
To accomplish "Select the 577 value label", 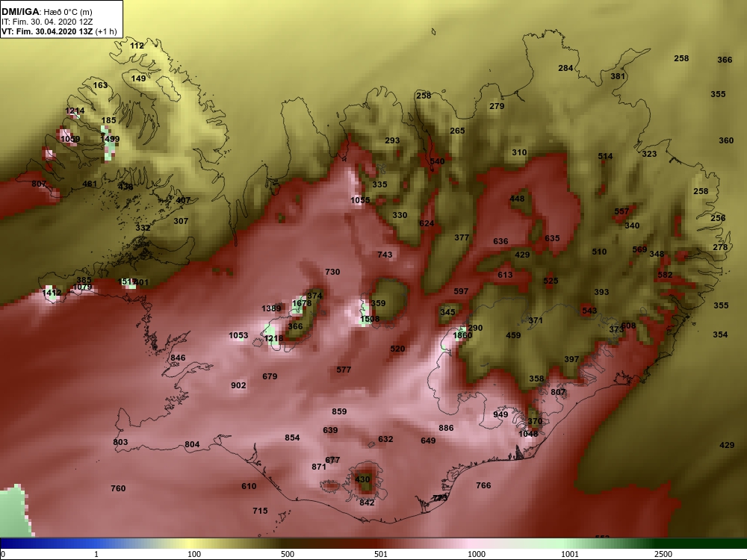I will click(344, 370).
